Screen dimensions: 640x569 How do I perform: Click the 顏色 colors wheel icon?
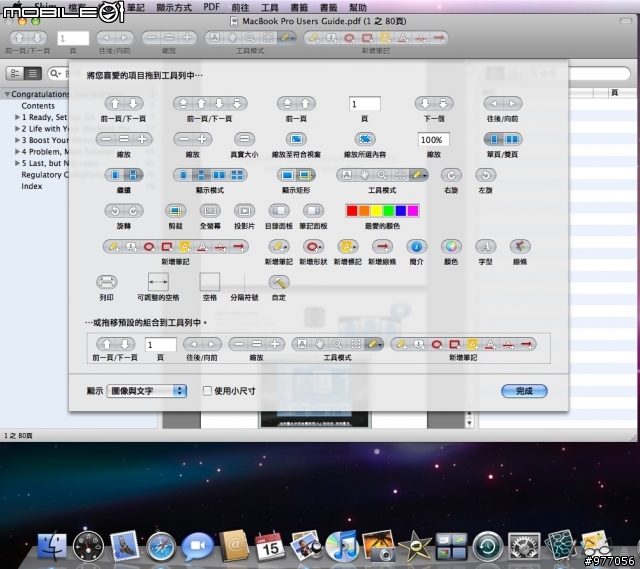point(451,247)
